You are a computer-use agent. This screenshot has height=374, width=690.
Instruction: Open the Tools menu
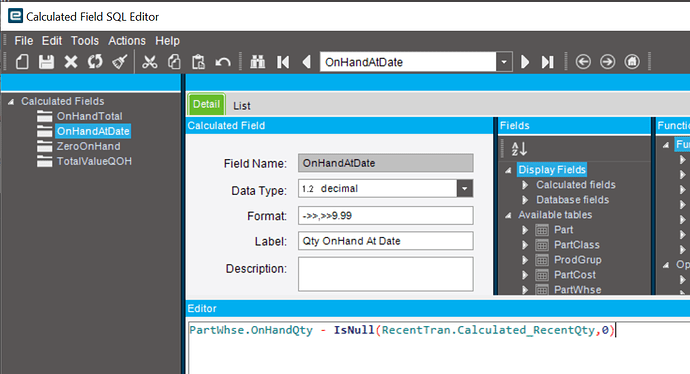[85, 41]
